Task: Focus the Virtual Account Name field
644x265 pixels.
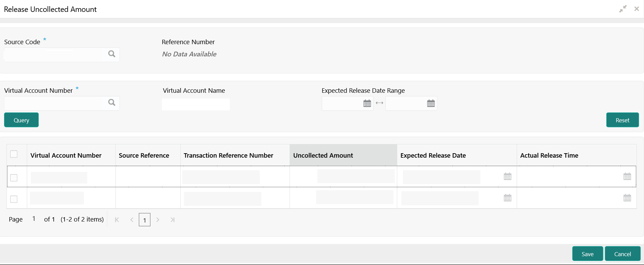Action: [196, 104]
